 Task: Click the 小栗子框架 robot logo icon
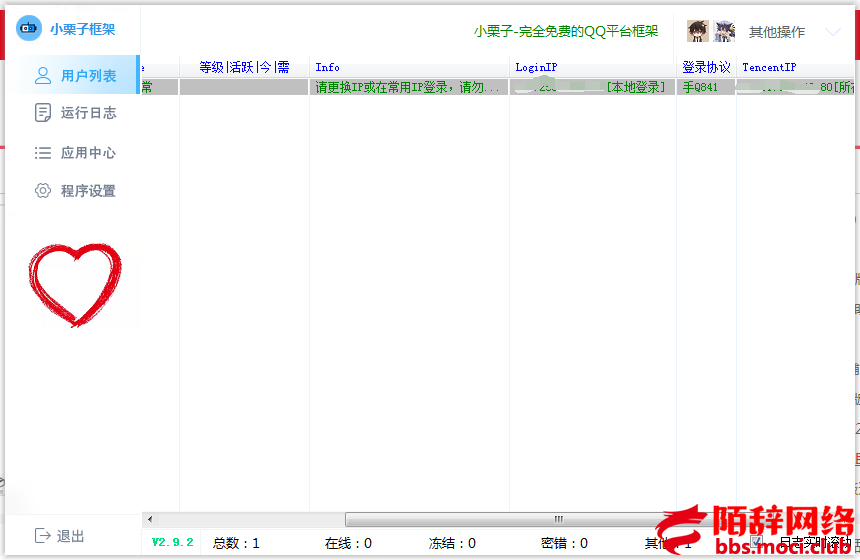(29, 27)
